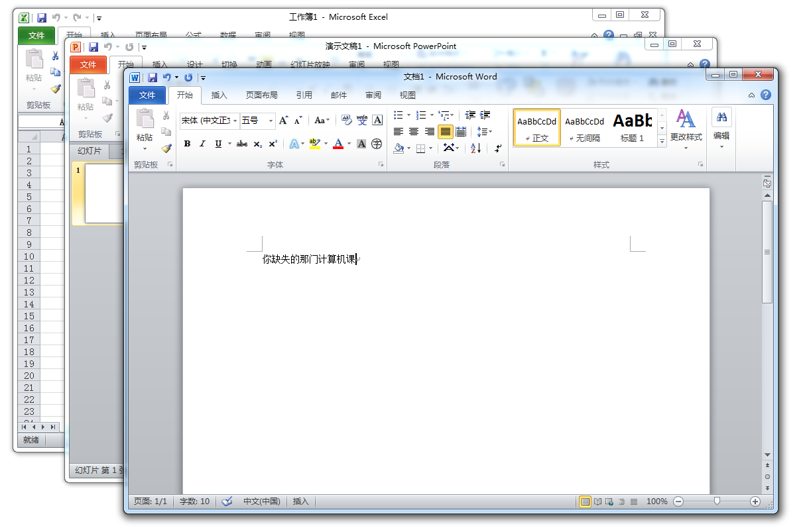Apply the 标题 1 heading style

(631, 127)
